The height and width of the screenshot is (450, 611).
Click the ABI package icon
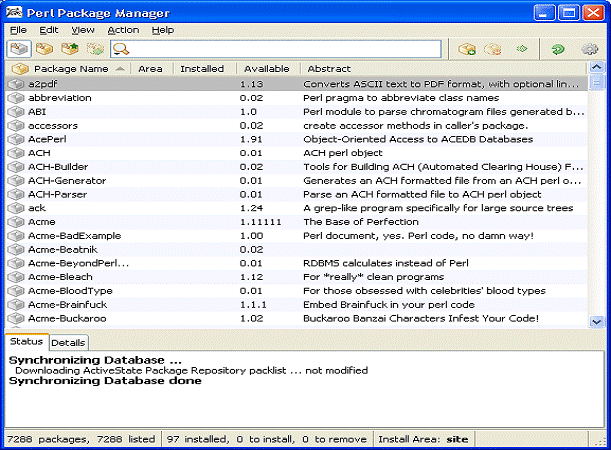coord(16,112)
